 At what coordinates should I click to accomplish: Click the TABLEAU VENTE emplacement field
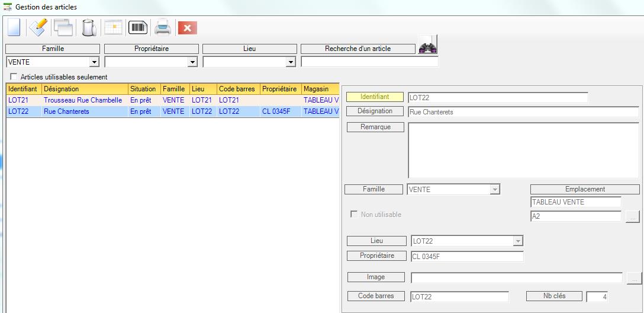tap(576, 202)
